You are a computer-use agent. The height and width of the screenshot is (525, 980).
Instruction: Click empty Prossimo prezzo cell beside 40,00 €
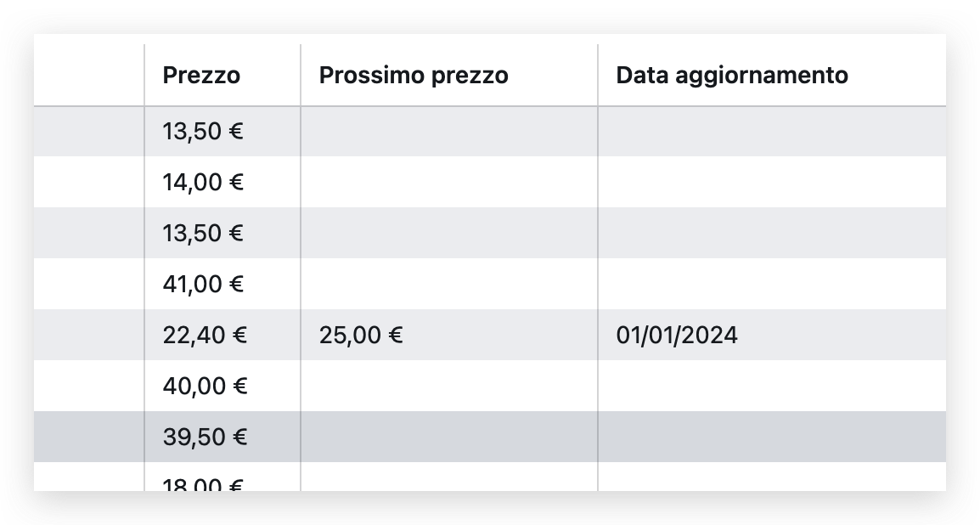click(x=448, y=386)
